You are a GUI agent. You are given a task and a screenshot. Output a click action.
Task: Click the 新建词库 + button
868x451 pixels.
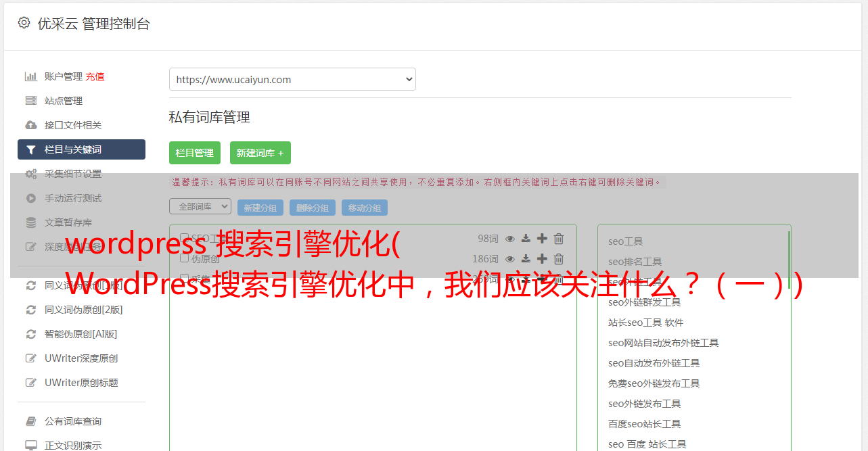(x=260, y=153)
